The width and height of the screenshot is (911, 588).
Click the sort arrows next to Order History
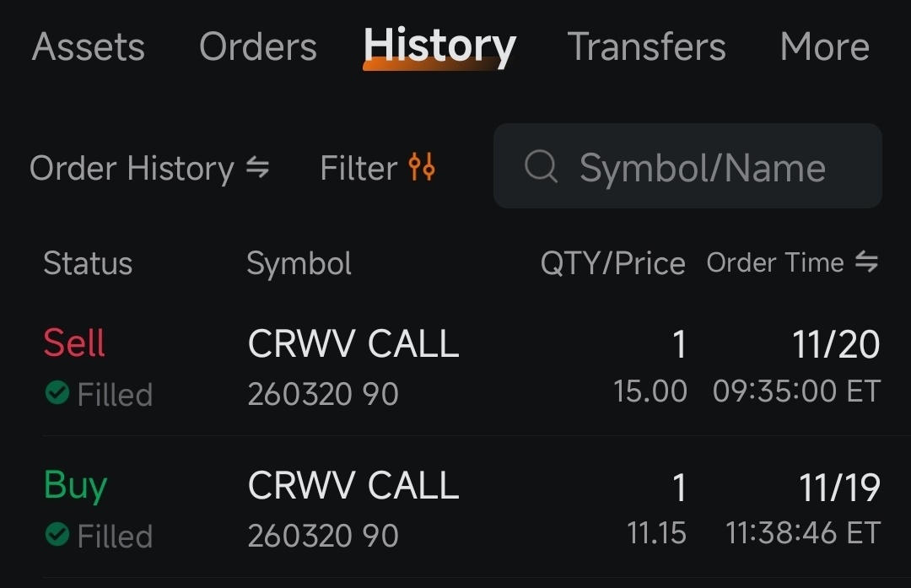pos(259,168)
